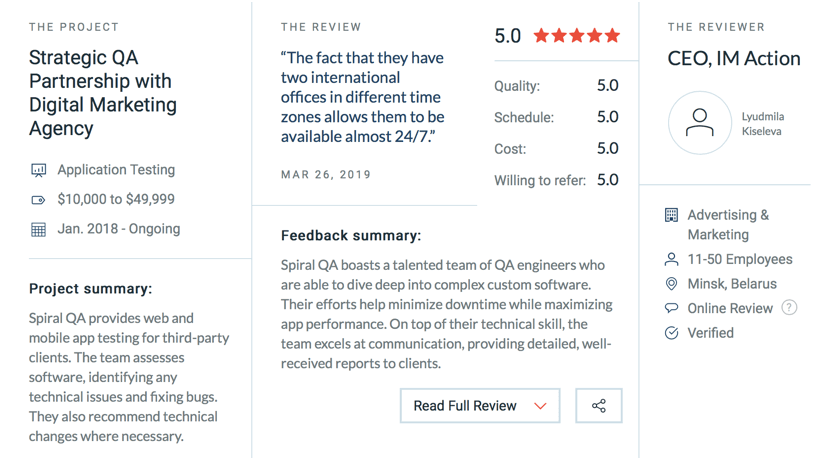Click the Minsk location pin icon
Viewport: 837px width, 458px height.
pos(671,284)
